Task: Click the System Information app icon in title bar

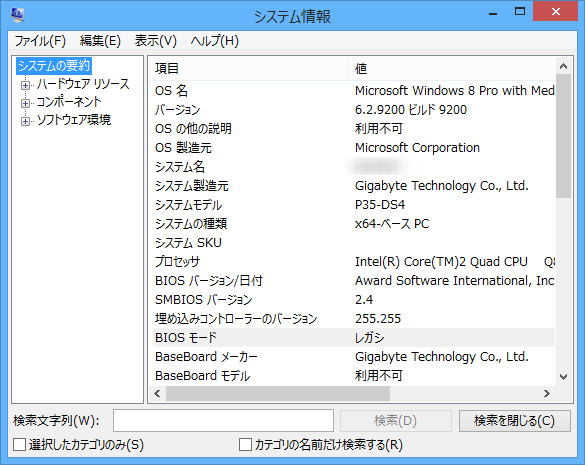Action: [17, 15]
